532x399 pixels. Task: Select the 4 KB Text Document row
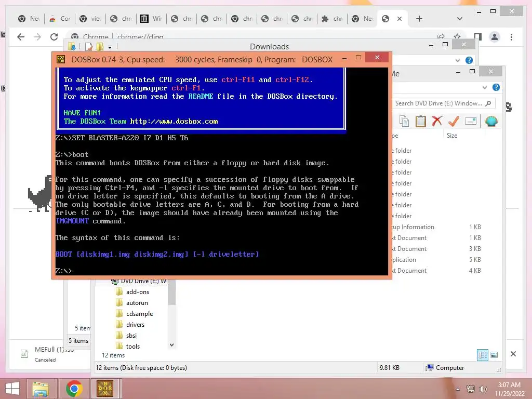coord(437,270)
